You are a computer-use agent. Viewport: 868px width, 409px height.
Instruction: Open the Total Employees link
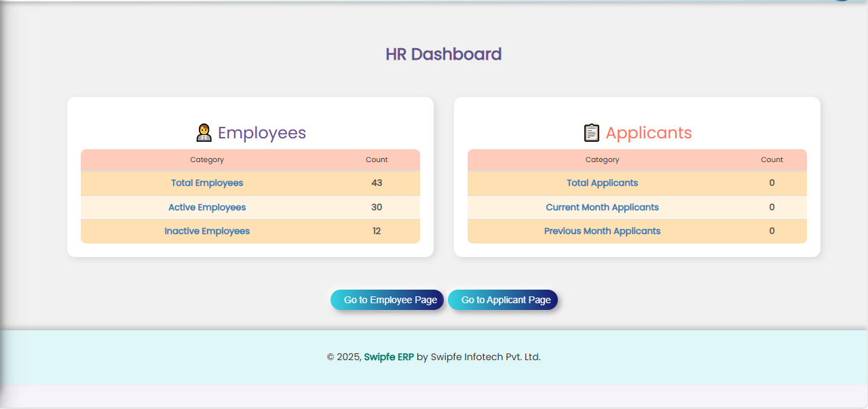pyautogui.click(x=207, y=183)
